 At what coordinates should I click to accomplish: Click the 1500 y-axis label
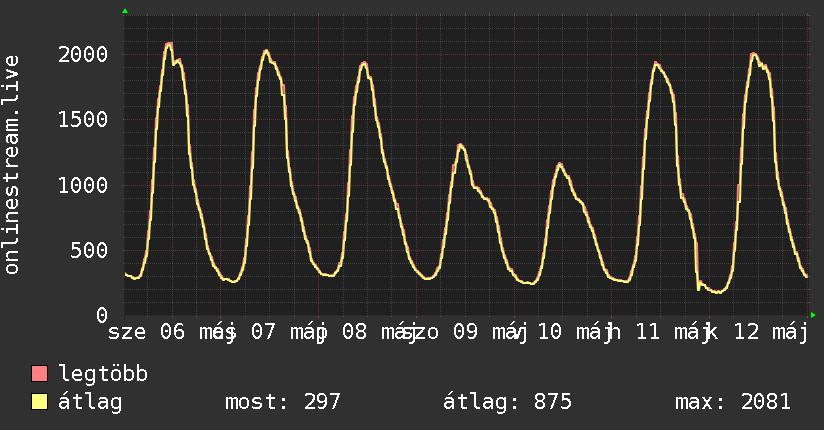[83, 119]
